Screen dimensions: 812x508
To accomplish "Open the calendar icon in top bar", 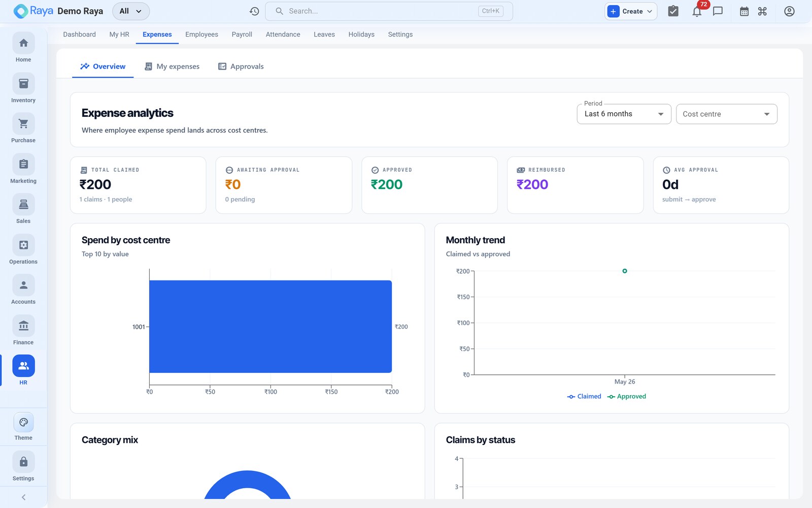I will (744, 11).
